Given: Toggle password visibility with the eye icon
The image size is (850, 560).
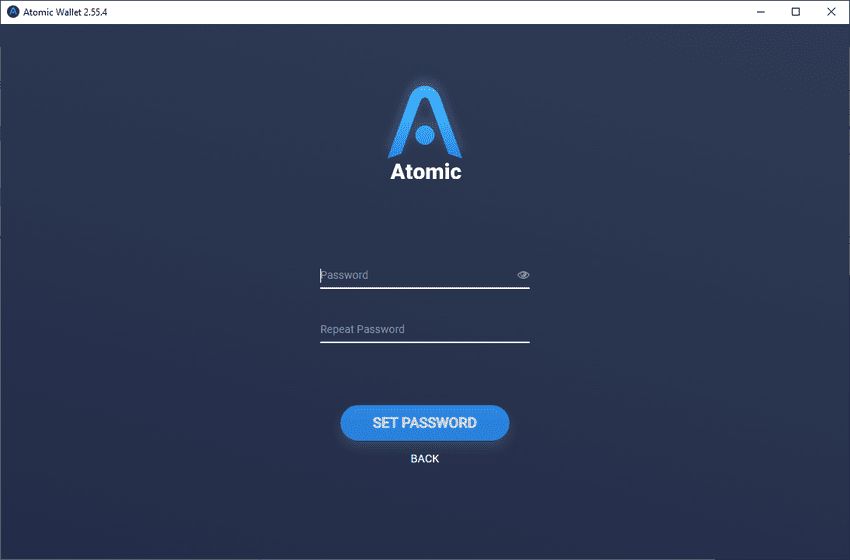Looking at the screenshot, I should pyautogui.click(x=523, y=275).
